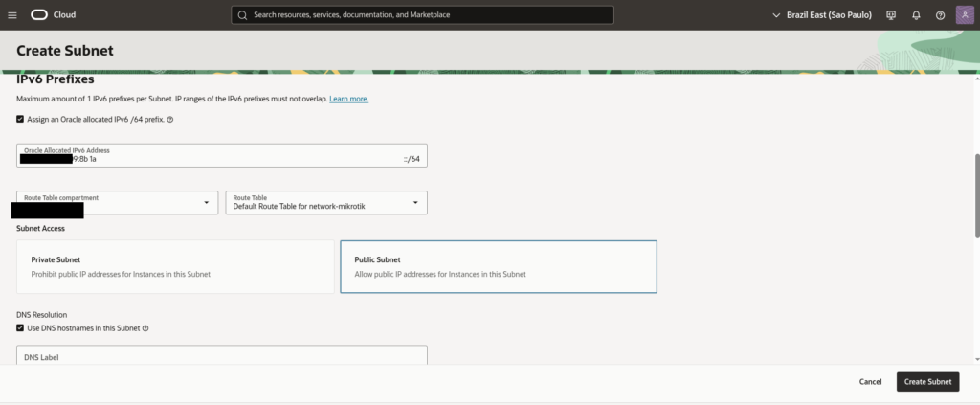Select the Private Subnet option
Viewport: 980px width, 405px height.
[175, 266]
